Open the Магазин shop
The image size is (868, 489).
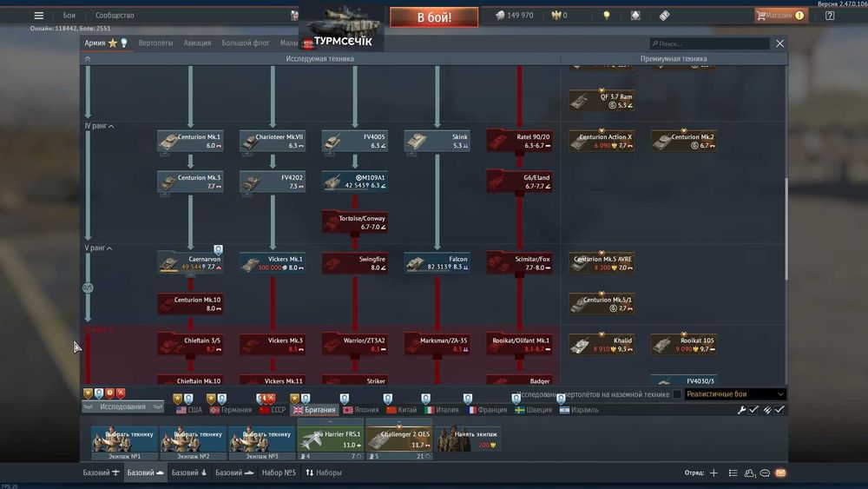780,16
